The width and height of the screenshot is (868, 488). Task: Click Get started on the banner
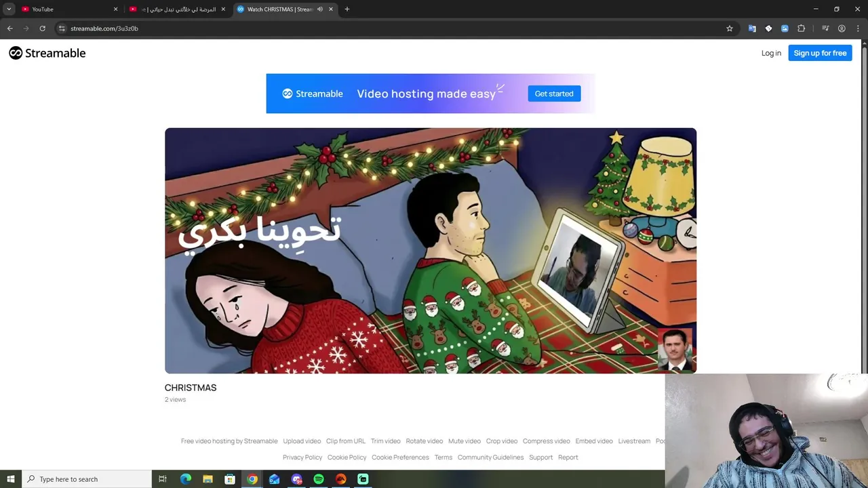pos(554,94)
